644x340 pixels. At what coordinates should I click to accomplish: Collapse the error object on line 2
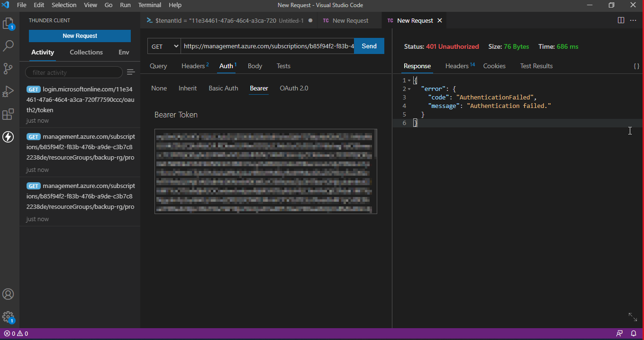coord(409,89)
